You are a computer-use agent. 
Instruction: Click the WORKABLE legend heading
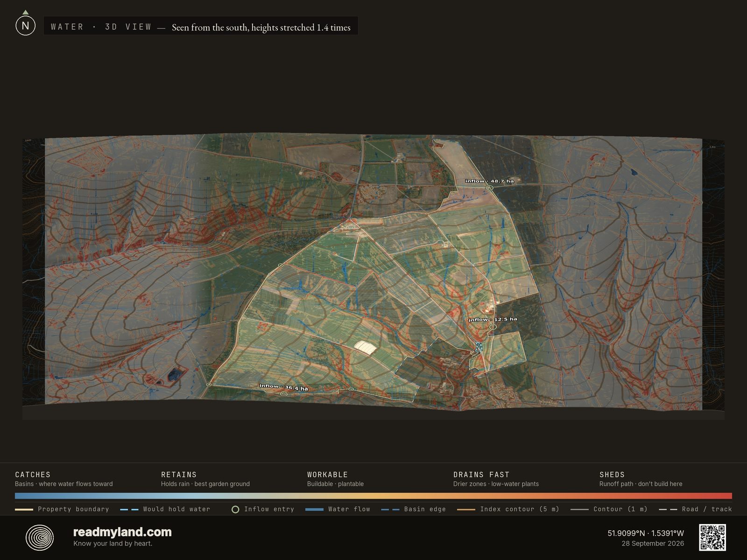tap(327, 475)
